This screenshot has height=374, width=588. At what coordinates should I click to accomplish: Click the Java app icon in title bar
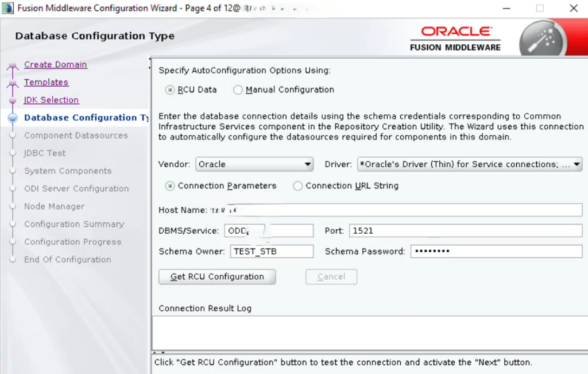[7, 9]
